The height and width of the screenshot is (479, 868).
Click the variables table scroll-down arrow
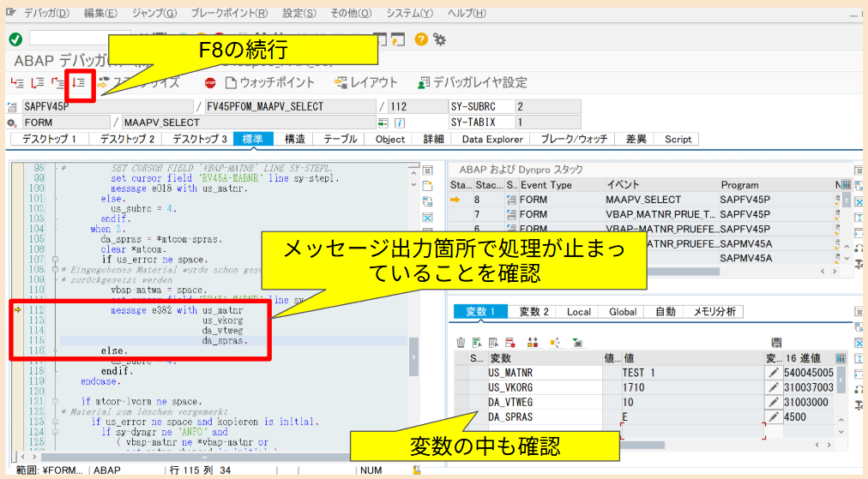click(x=841, y=432)
